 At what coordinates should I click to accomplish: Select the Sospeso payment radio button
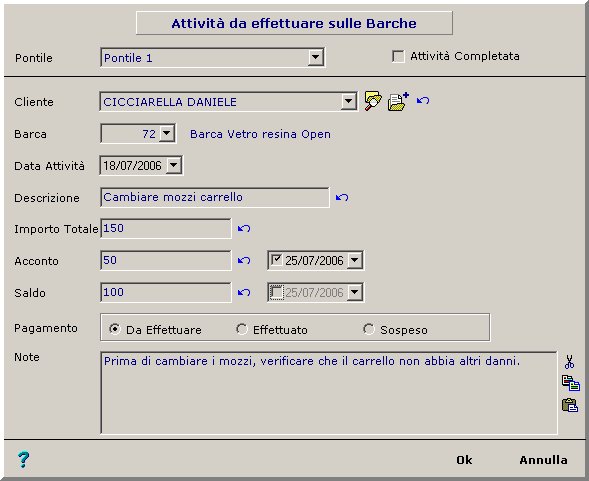tap(369, 329)
